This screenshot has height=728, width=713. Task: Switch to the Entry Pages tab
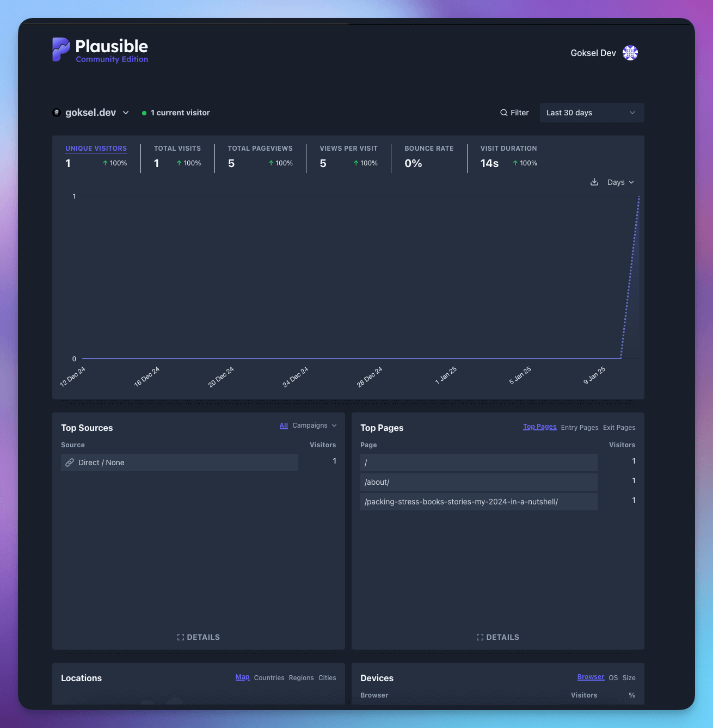tap(580, 428)
